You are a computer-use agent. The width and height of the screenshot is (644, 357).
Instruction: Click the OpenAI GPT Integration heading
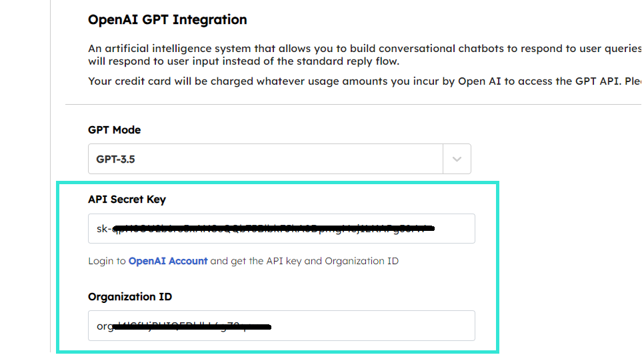click(167, 20)
